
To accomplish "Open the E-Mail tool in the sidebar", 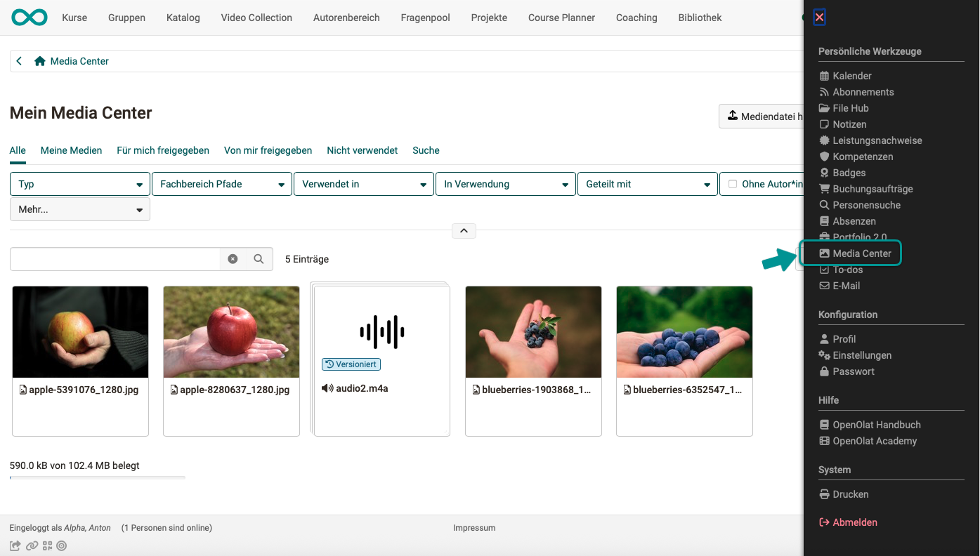I will [x=846, y=286].
